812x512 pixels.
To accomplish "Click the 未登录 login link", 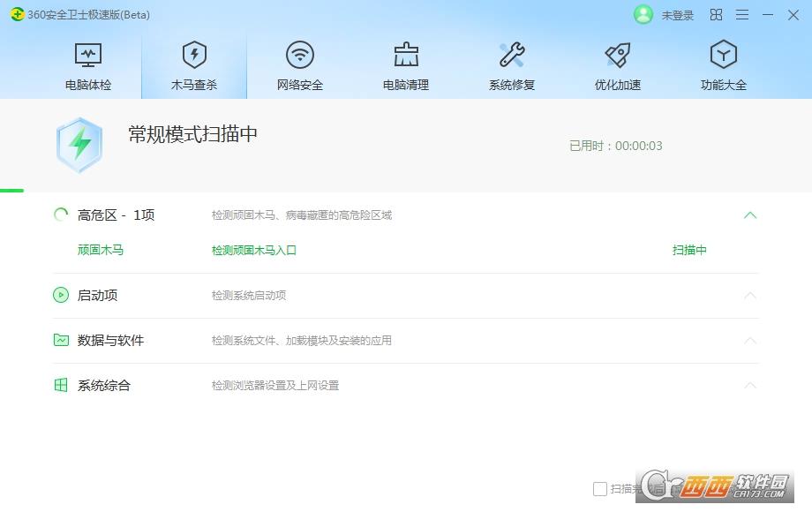I will pyautogui.click(x=677, y=16).
